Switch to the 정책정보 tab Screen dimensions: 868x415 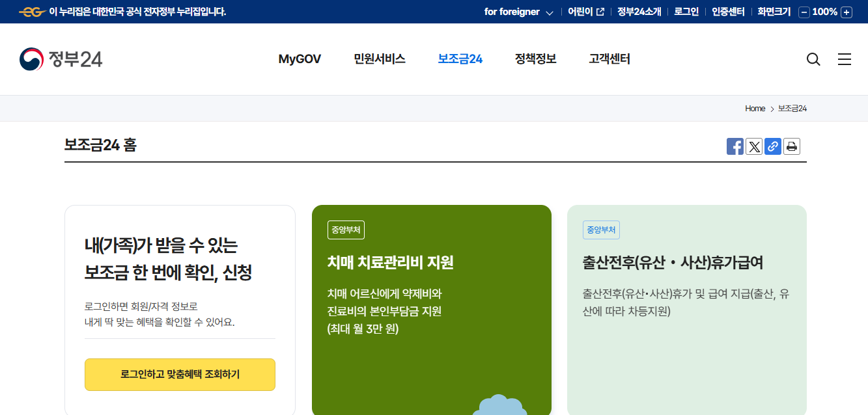(535, 59)
